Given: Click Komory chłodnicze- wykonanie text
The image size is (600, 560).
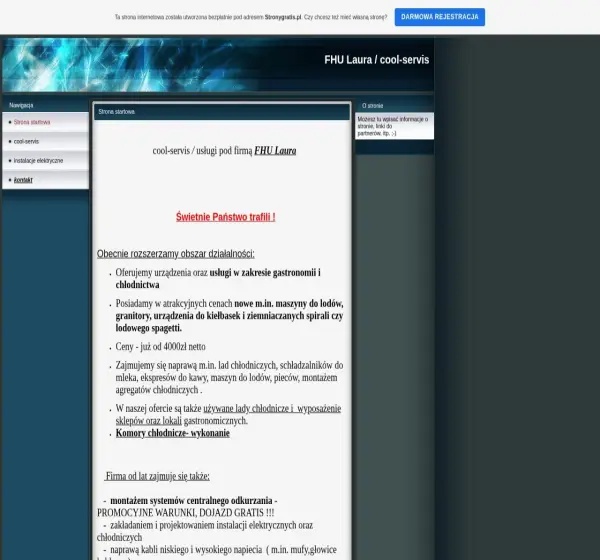Looking at the screenshot, I should [173, 433].
